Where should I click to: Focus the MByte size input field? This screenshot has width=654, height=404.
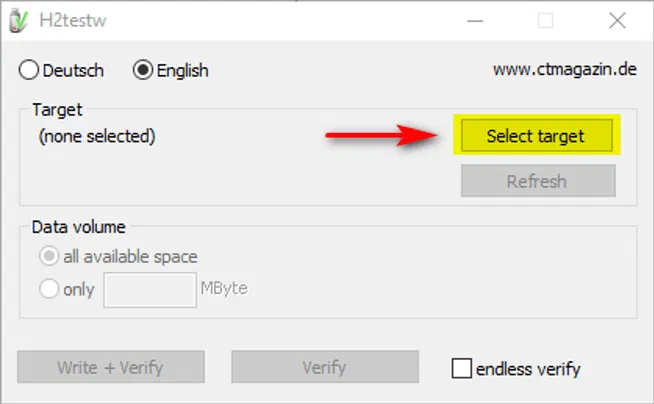[x=150, y=290]
